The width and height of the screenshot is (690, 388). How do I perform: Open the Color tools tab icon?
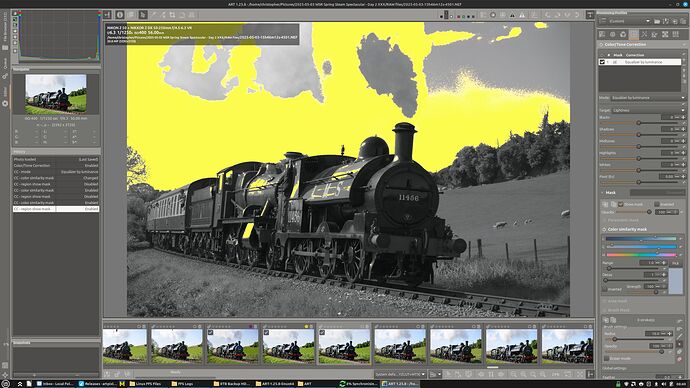[x=623, y=34]
